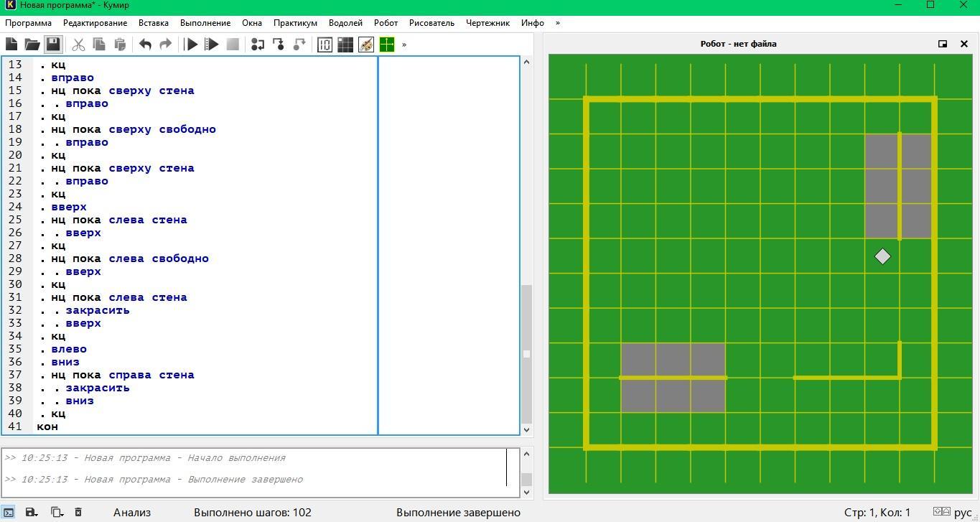This screenshot has height=522, width=980.
Task: Copy selection using the toolbar copy icon
Action: [x=99, y=45]
